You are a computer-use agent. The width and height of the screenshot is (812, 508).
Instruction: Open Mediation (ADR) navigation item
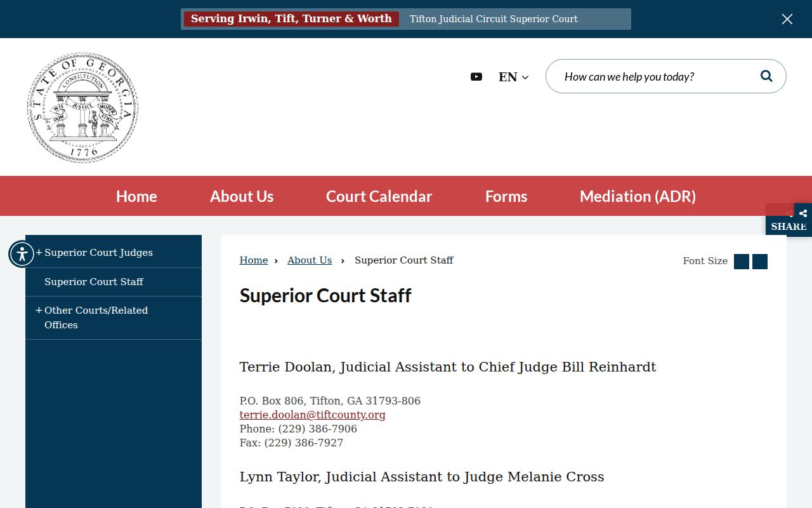[x=638, y=196]
